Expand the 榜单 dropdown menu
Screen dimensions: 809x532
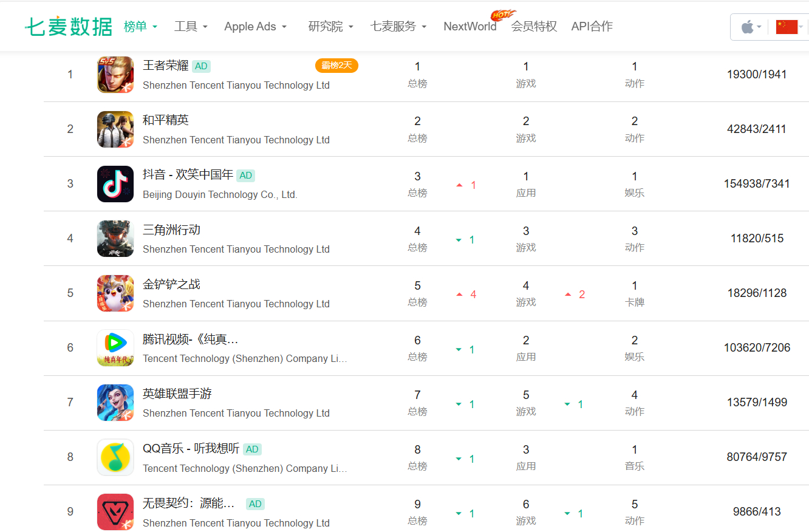point(140,27)
